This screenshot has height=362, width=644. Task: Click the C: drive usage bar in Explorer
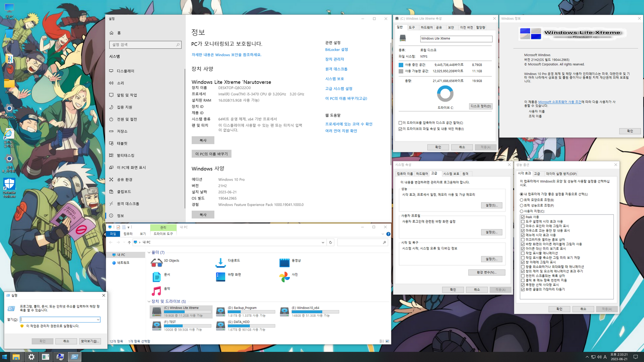pos(188,312)
